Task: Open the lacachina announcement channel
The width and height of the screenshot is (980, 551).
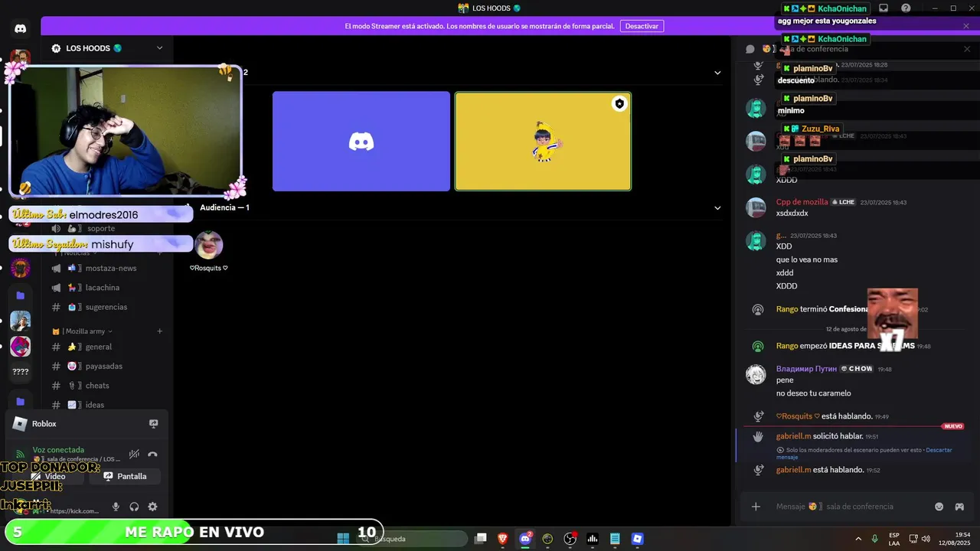Action: 107,288
